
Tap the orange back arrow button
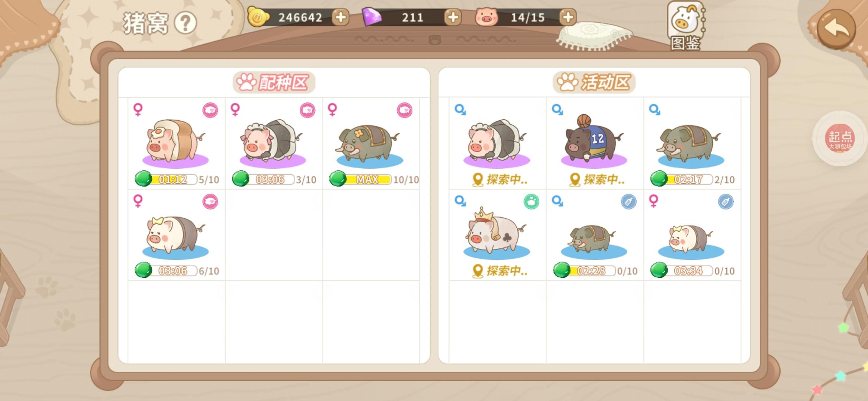pos(836,29)
